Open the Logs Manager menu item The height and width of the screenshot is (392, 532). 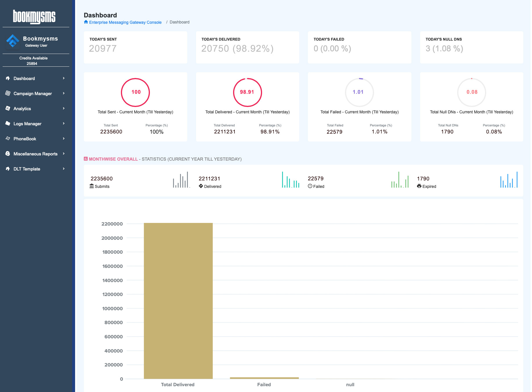(36, 124)
